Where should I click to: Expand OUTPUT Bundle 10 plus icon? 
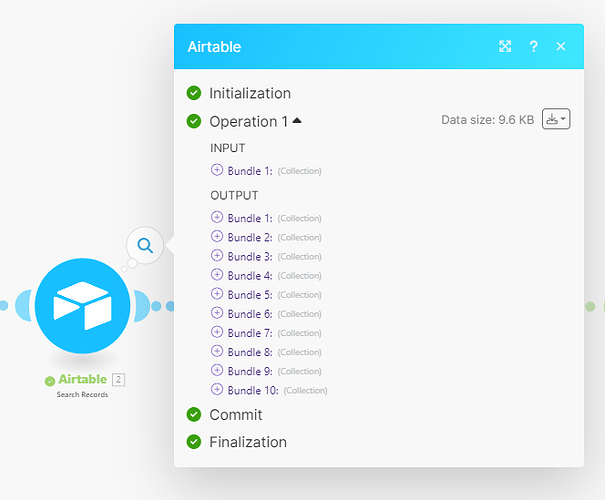217,389
